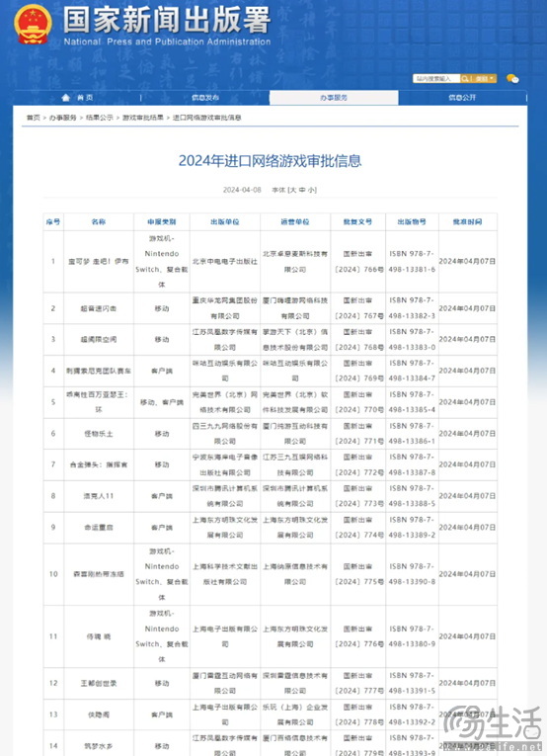The width and height of the screenshot is (547, 756).
Task: Click the 运营单位 column header
Action: 295,221
